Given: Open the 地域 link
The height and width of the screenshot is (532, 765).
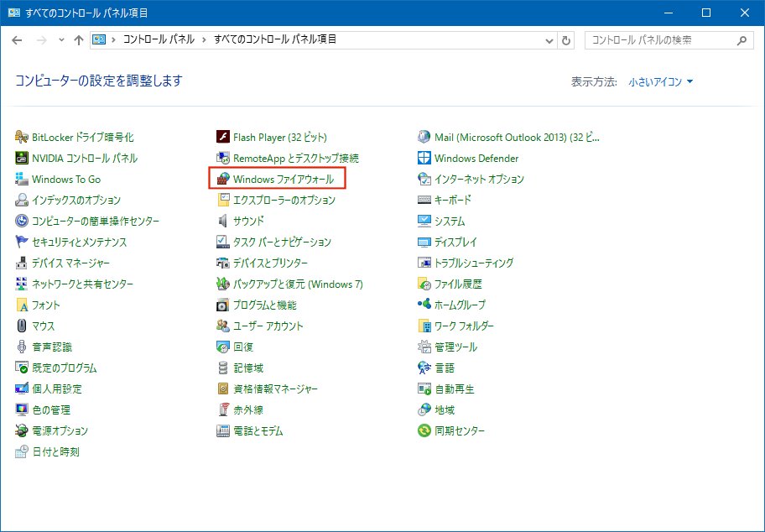Looking at the screenshot, I should (445, 410).
